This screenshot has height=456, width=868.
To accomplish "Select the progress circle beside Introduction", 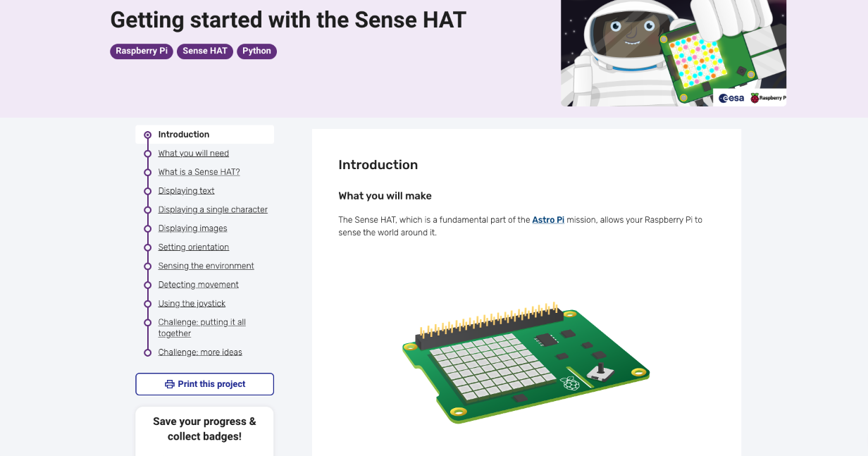I will coord(147,134).
